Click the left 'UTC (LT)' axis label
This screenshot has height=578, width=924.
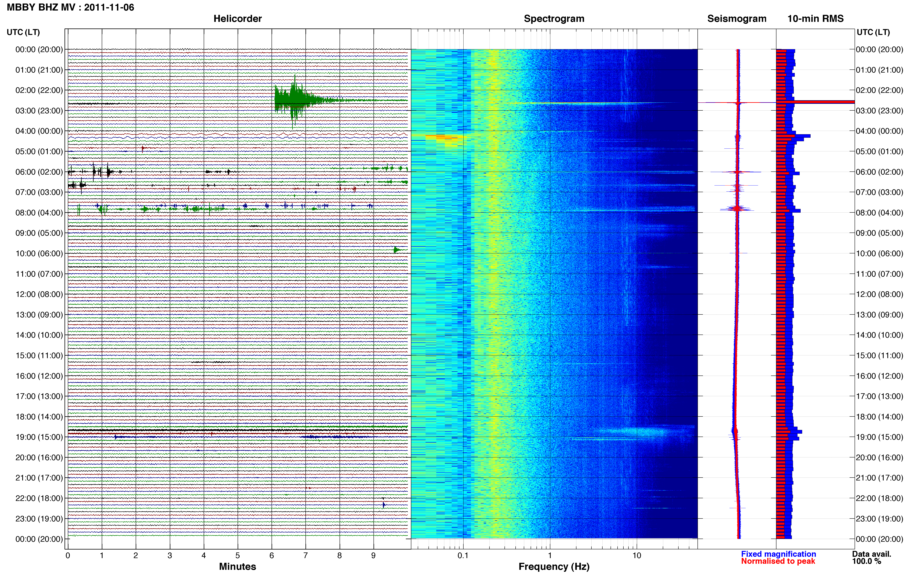coord(23,32)
